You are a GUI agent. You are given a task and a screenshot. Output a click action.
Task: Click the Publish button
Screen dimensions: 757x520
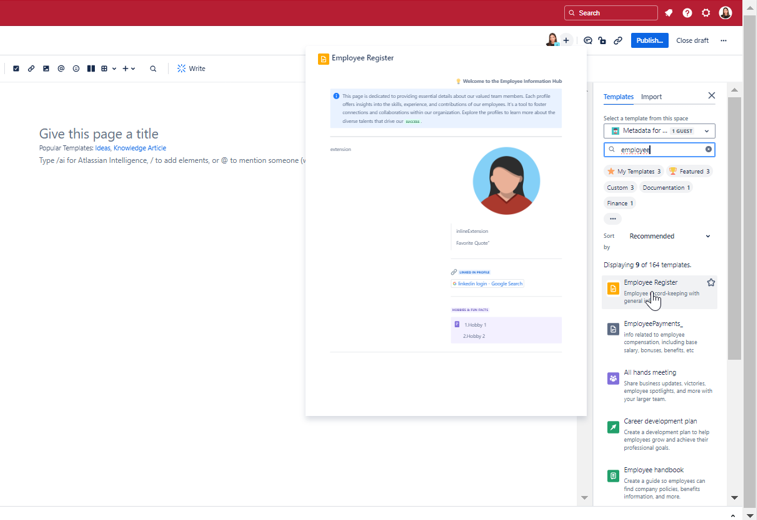[649, 41]
